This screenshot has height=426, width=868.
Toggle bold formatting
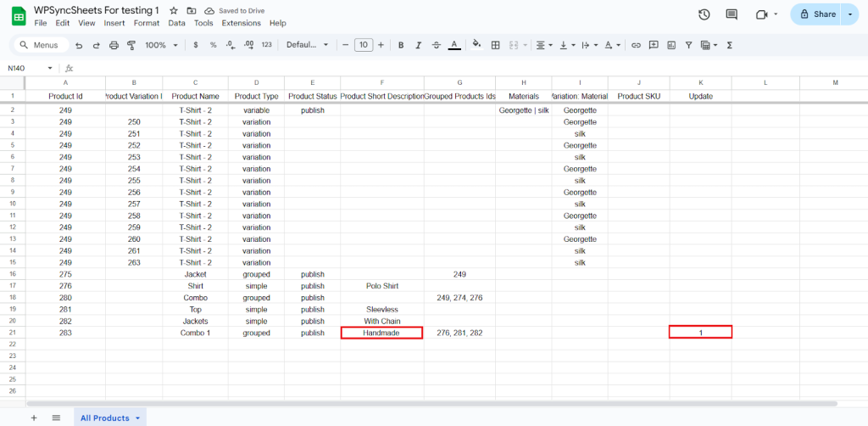click(x=401, y=45)
